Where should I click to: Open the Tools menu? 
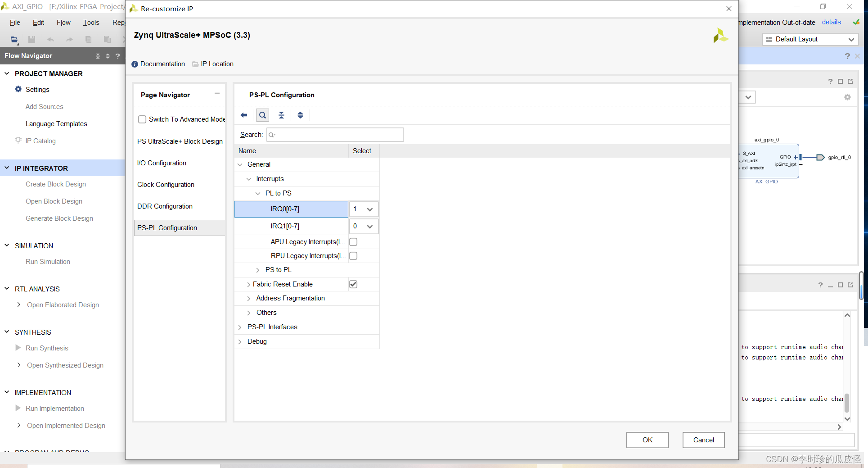click(91, 23)
